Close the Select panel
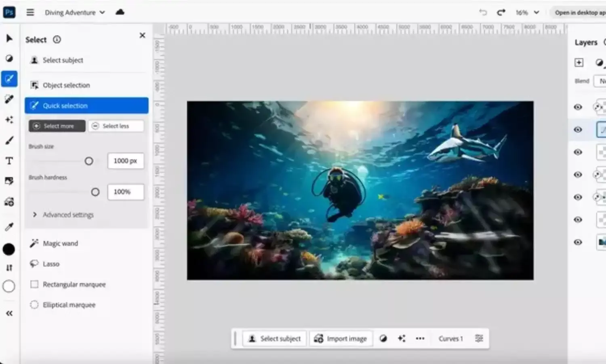Image resolution: width=606 pixels, height=364 pixels. pos(142,35)
